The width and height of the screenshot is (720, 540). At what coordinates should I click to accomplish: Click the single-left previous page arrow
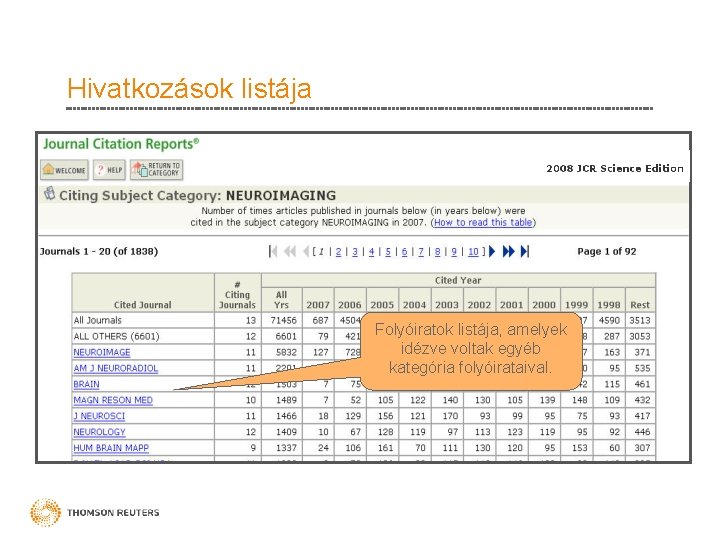click(x=306, y=252)
